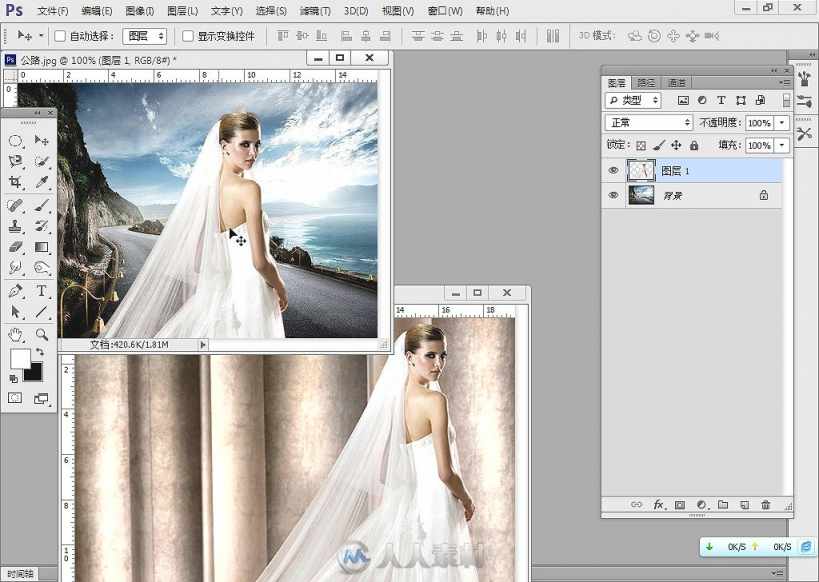Select the Crop tool

click(x=16, y=182)
